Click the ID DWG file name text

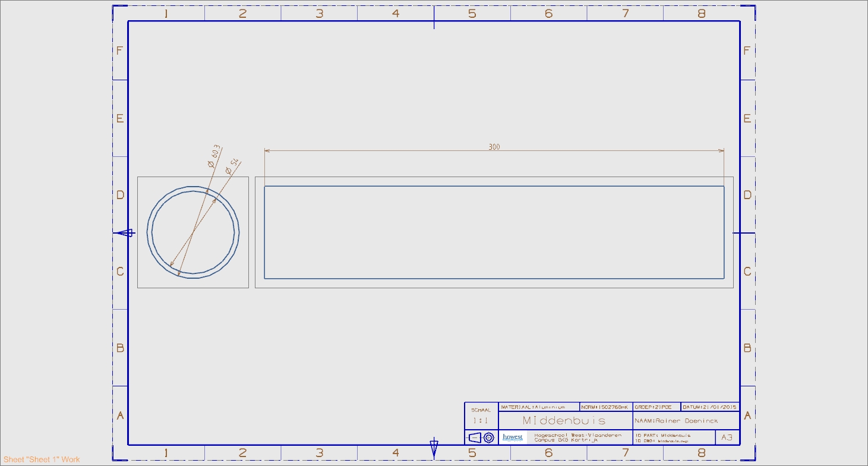point(661,441)
